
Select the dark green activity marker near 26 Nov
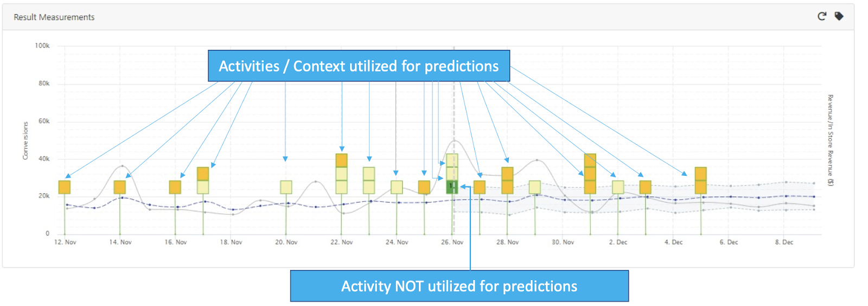[x=452, y=187]
